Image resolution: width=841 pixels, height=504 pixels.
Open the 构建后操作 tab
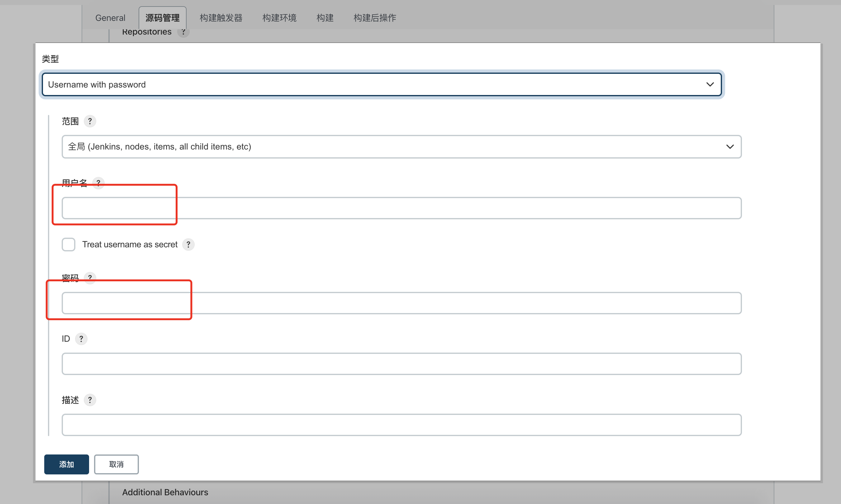(374, 18)
